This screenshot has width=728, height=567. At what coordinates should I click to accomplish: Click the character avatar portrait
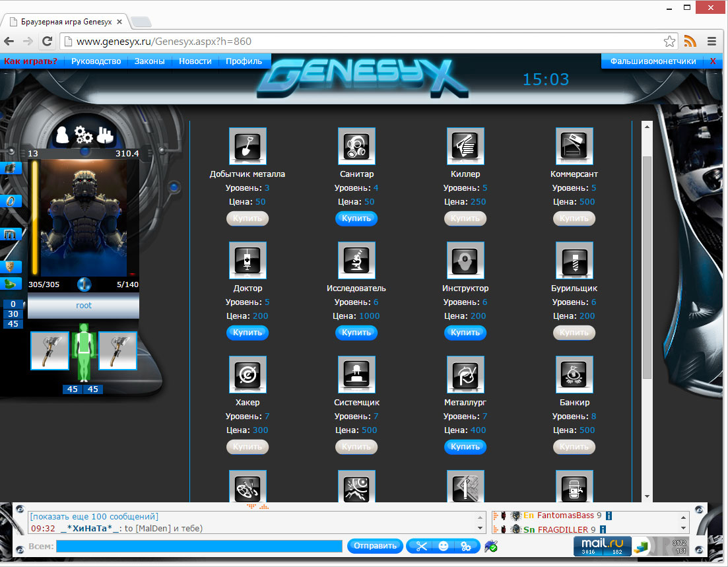point(84,218)
